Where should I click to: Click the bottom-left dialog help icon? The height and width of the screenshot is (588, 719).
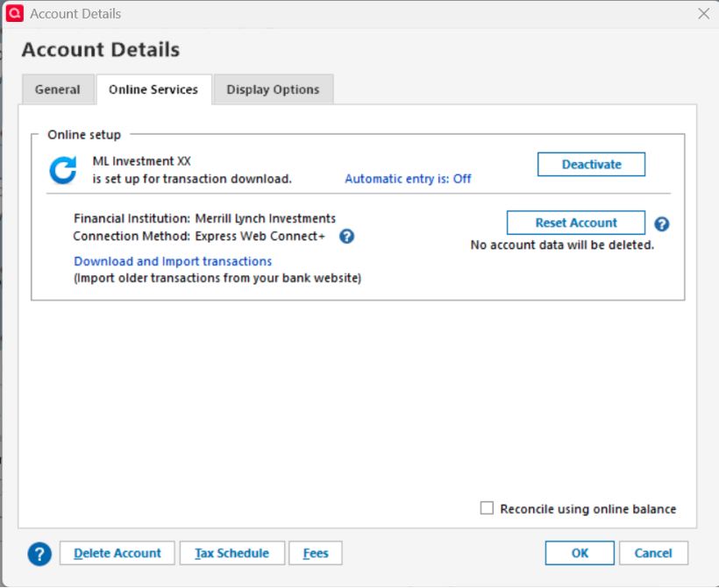(39, 554)
